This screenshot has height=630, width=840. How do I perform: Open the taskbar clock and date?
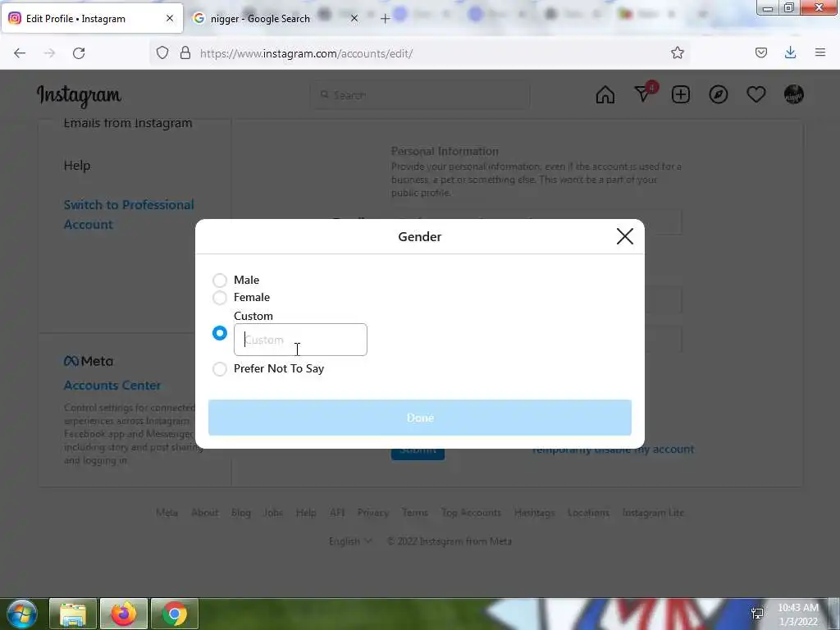click(798, 614)
